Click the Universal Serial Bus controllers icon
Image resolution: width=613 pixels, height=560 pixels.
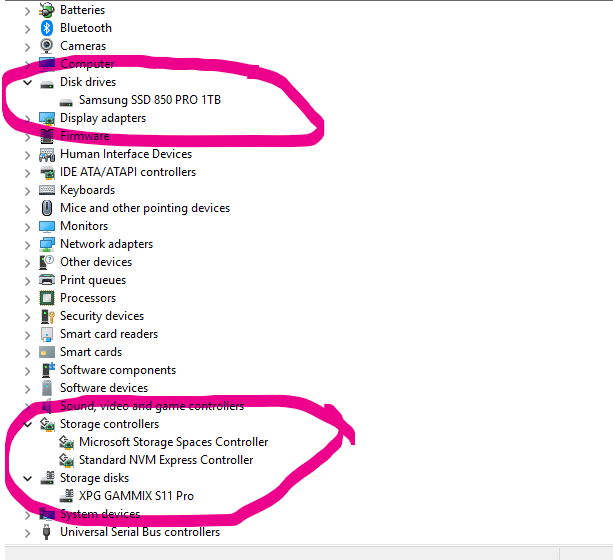tap(47, 532)
